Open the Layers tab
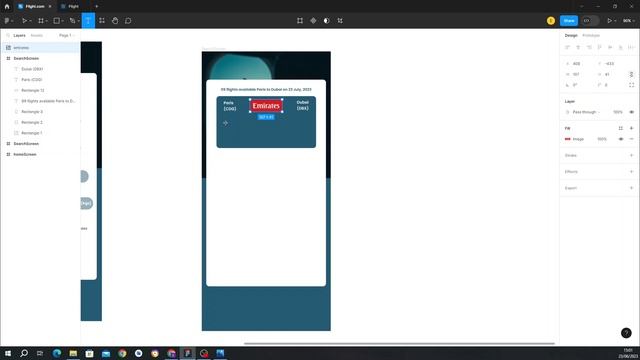The width and height of the screenshot is (640, 360). (19, 36)
